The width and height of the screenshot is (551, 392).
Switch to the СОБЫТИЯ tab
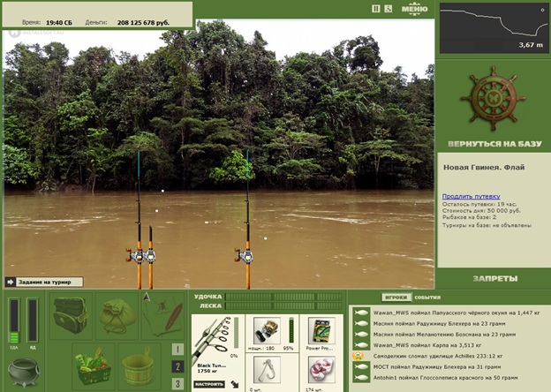tap(427, 298)
